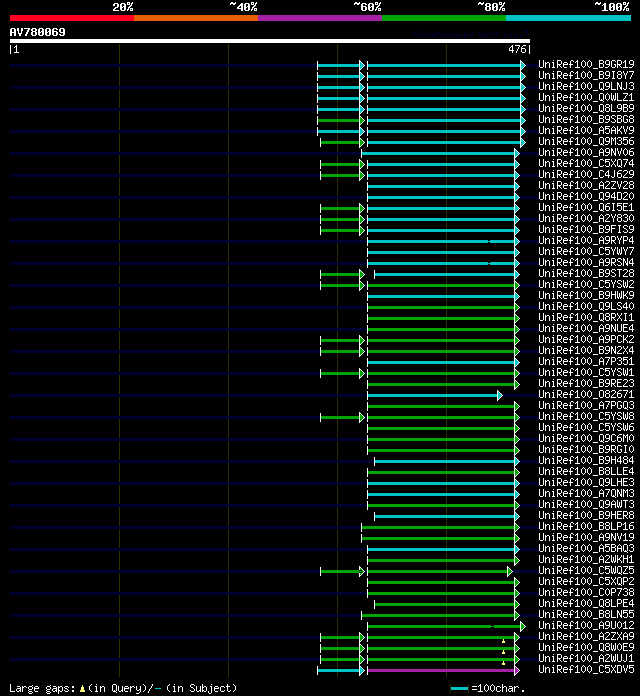Click the UniRef100_O82671 label

tap(586, 395)
